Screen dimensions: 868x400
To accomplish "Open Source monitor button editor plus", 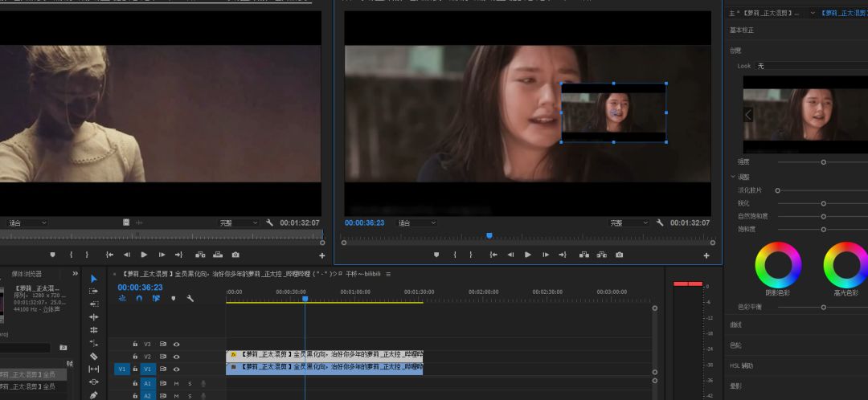I will (322, 255).
